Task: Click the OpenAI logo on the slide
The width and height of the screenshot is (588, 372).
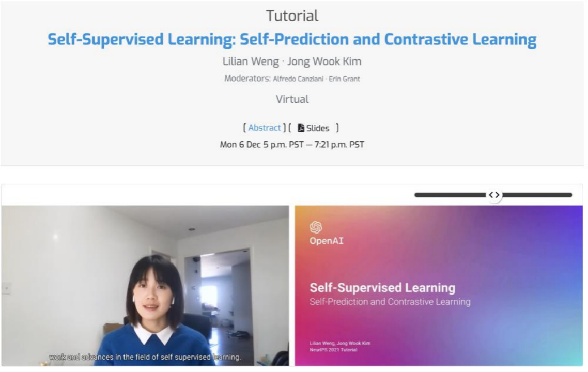Action: point(316,227)
